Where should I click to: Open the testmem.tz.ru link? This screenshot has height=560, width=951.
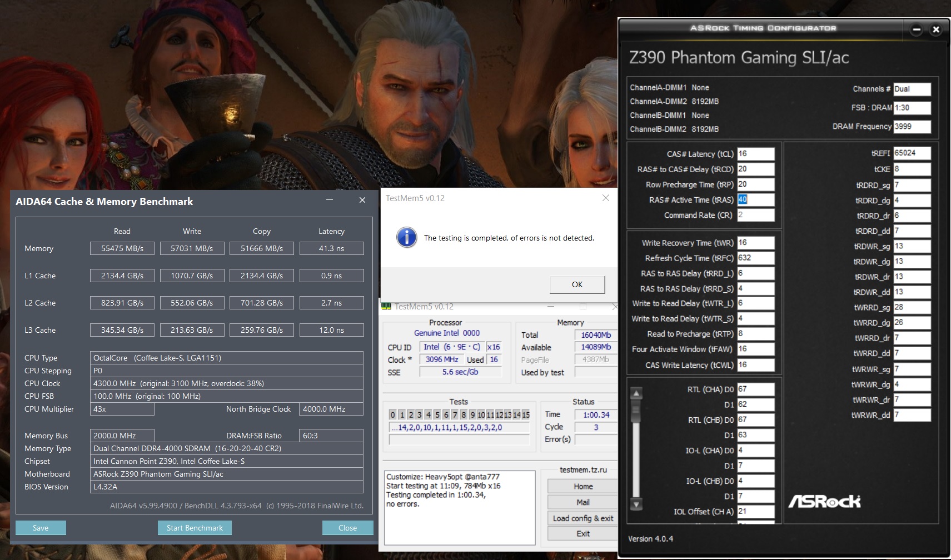click(583, 470)
